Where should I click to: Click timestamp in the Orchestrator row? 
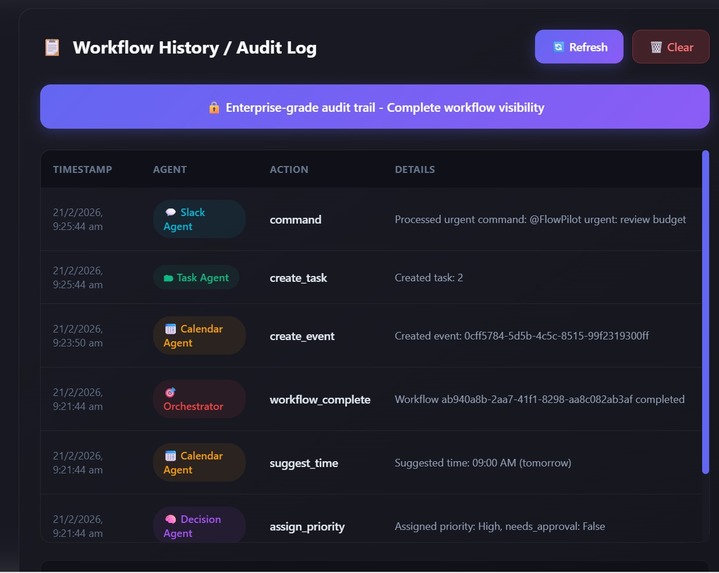(x=78, y=399)
